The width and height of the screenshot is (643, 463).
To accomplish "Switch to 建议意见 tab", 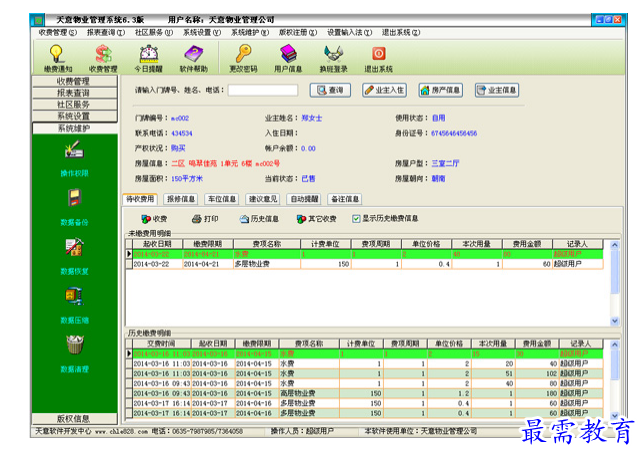I will (x=263, y=199).
